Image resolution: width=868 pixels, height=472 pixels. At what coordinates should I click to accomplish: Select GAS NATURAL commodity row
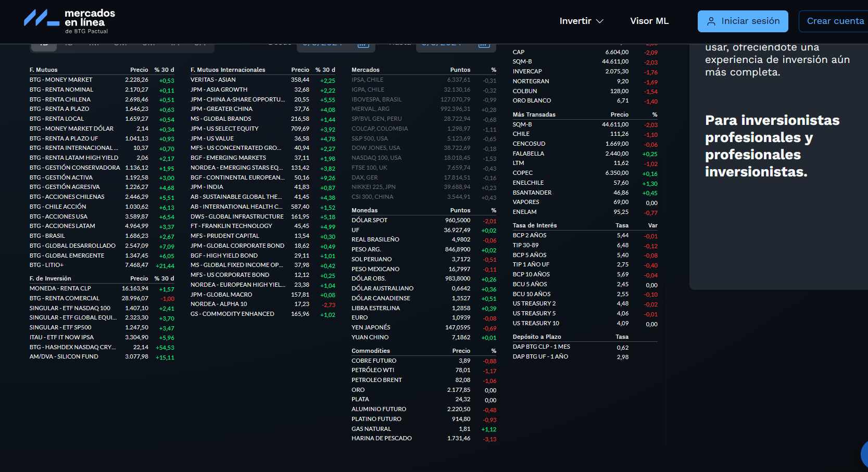[424, 429]
